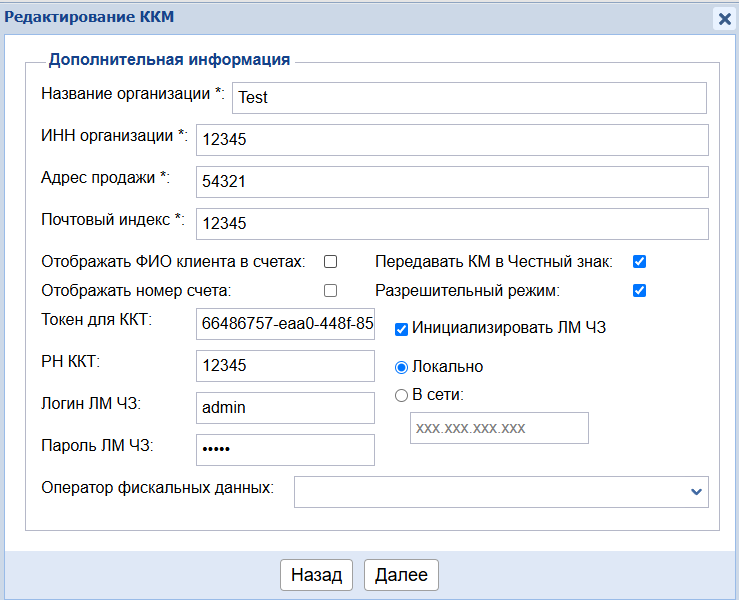Click the Адрес продажи text field
The height and width of the screenshot is (600, 739).
pos(452,182)
